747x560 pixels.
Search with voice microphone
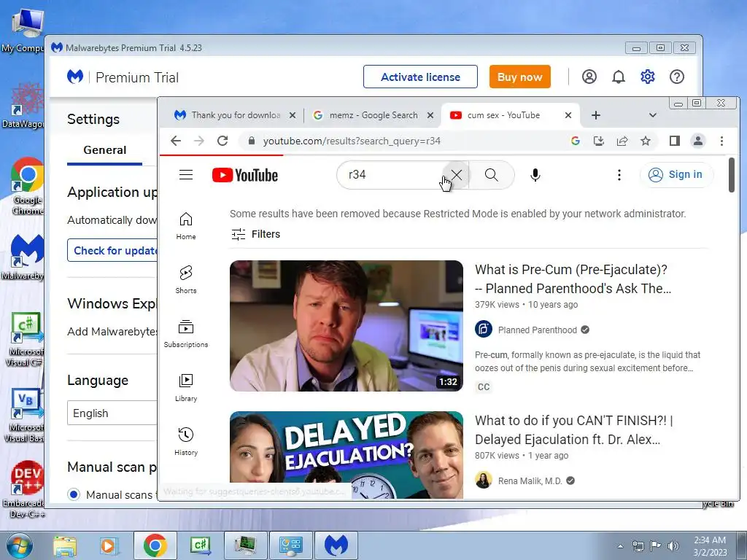coord(535,175)
